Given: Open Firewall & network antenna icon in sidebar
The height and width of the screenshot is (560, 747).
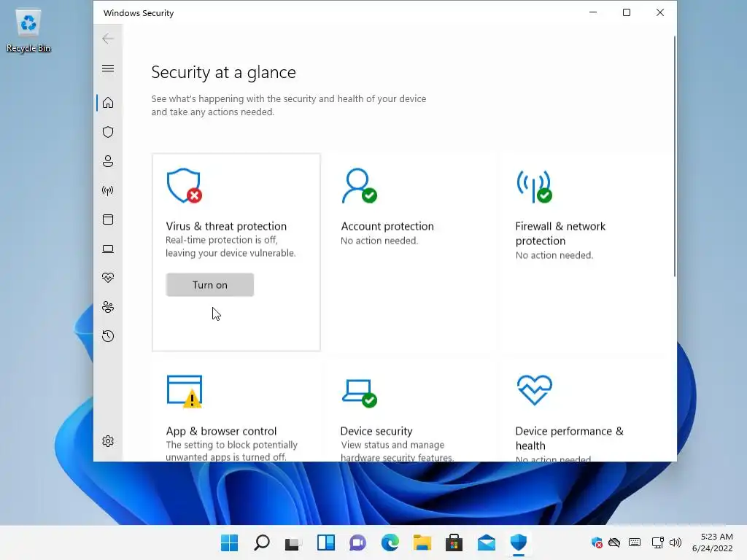Looking at the screenshot, I should point(108,190).
